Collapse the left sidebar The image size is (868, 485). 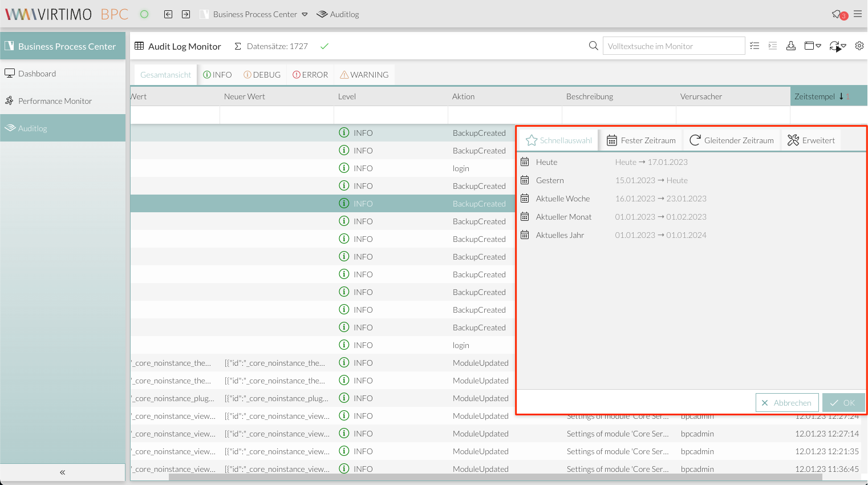[x=63, y=472]
